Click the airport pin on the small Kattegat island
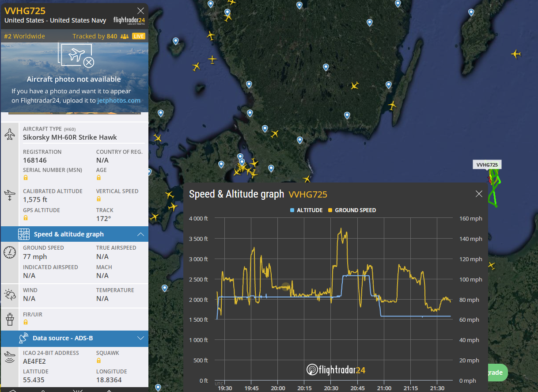This screenshot has width=538, height=392. 176,41
